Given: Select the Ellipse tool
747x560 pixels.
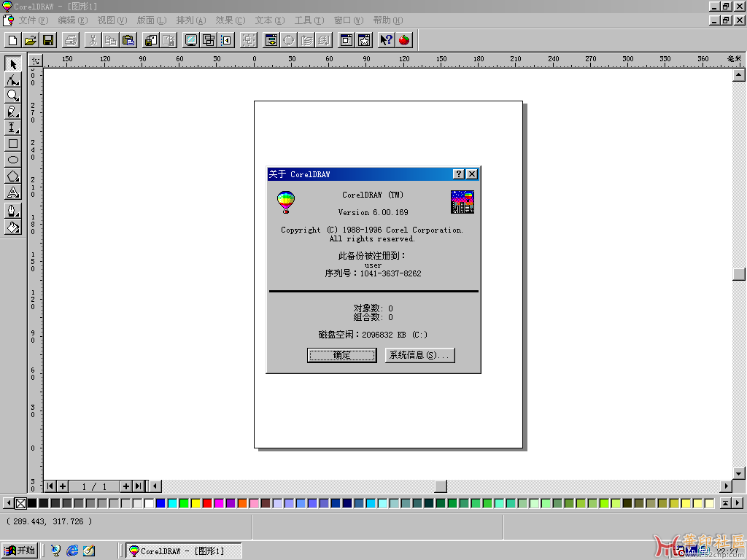Looking at the screenshot, I should [x=13, y=160].
